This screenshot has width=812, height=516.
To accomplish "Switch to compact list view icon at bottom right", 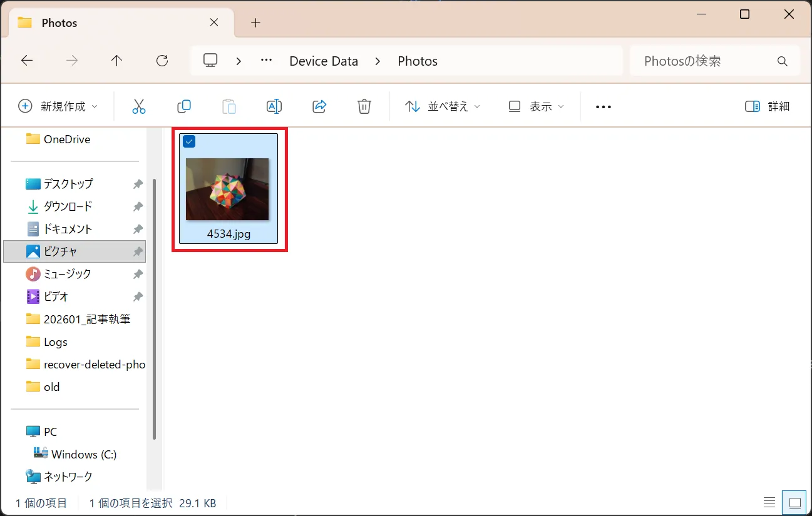I will (x=769, y=502).
